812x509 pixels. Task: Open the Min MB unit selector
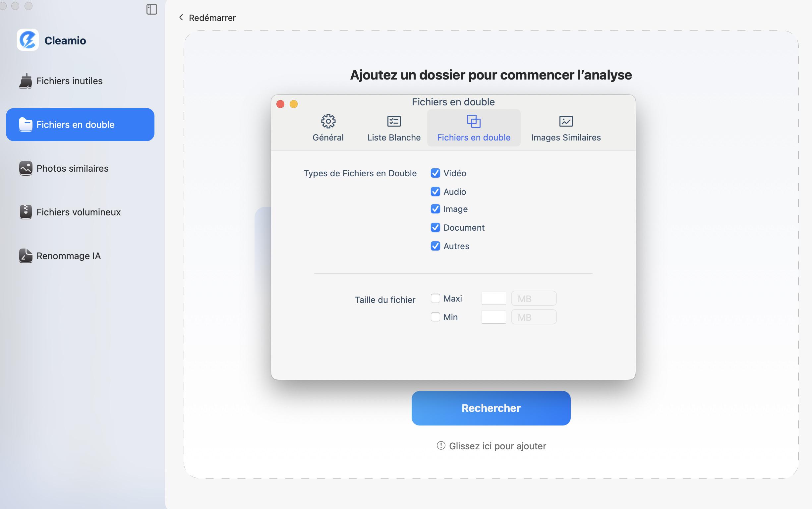coord(534,317)
